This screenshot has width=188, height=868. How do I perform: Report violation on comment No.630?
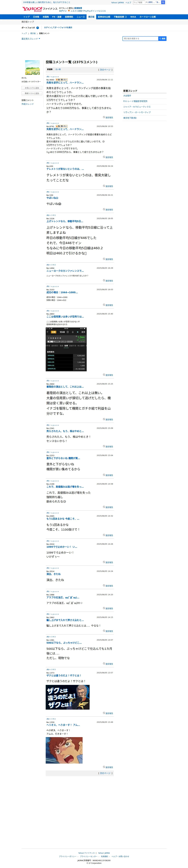[x=108, y=186]
